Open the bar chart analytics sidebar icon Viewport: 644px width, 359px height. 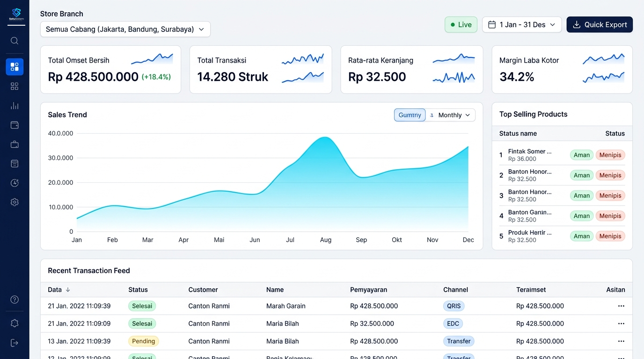coord(15,106)
